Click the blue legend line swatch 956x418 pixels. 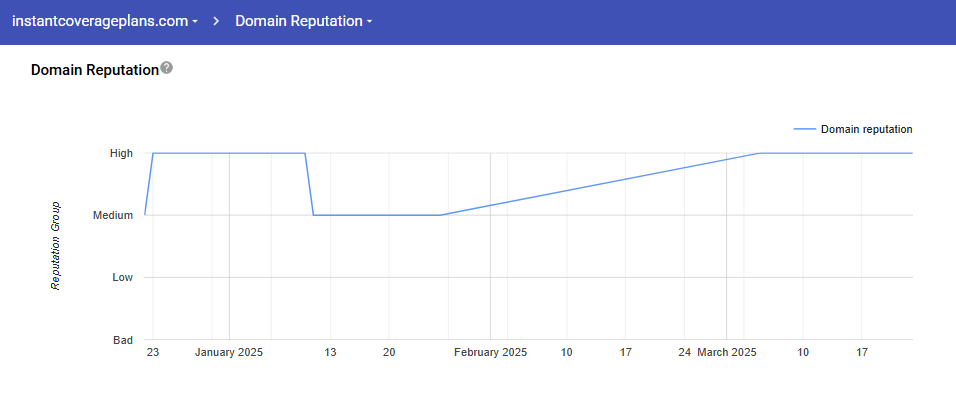(804, 129)
